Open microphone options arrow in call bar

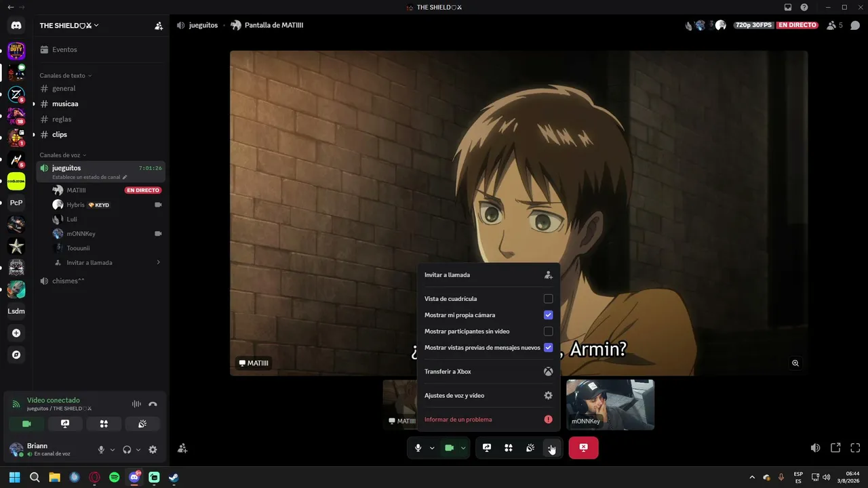click(432, 448)
